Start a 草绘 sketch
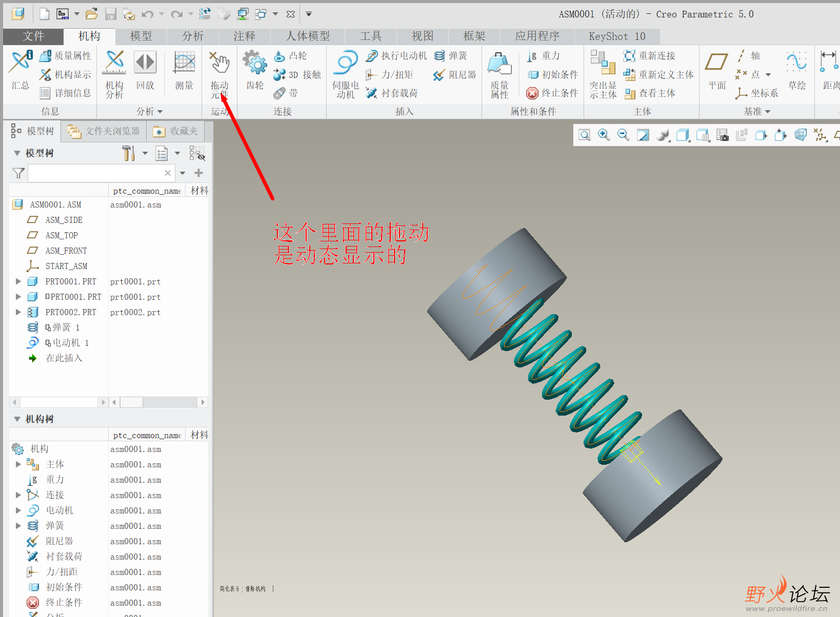The width and height of the screenshot is (840, 617). tap(797, 70)
